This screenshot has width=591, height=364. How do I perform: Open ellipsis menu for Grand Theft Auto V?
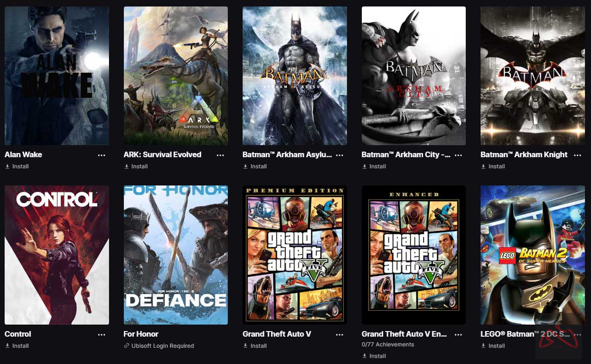(340, 335)
